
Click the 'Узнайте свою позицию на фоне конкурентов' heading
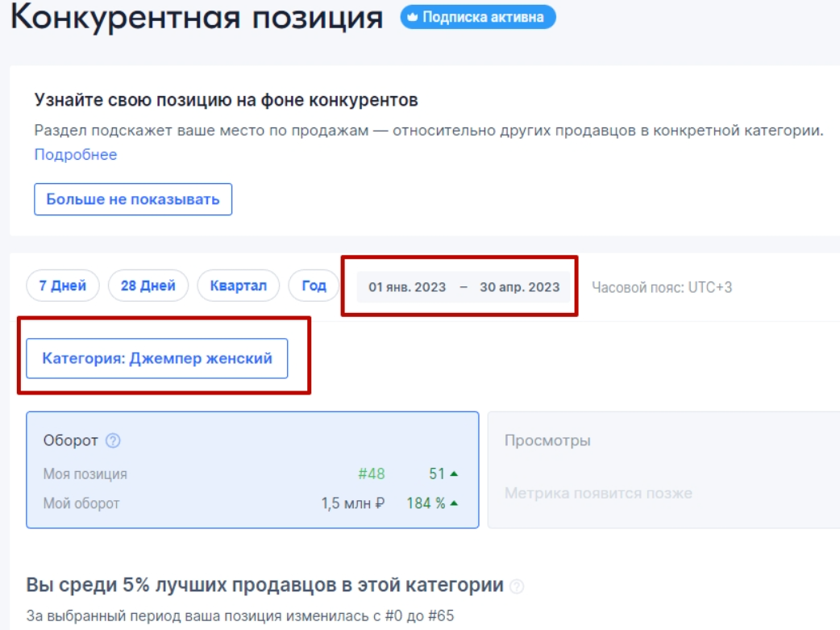[226, 100]
